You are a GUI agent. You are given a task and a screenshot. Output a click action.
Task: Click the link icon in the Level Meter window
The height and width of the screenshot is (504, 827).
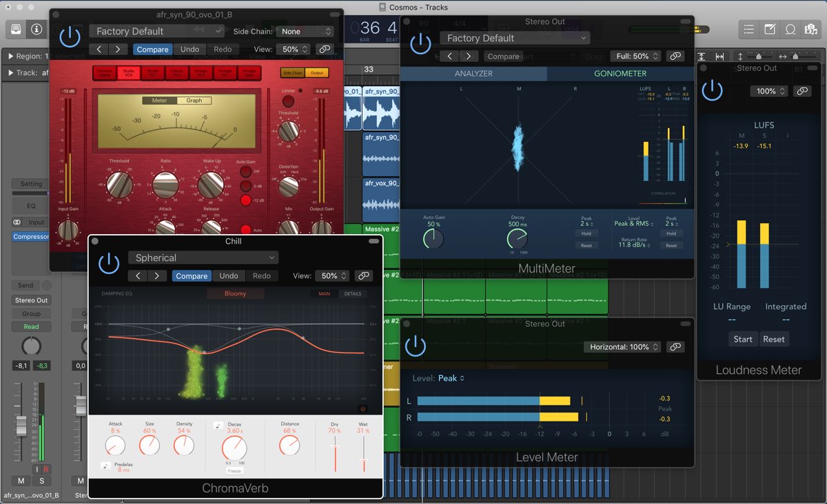(675, 347)
